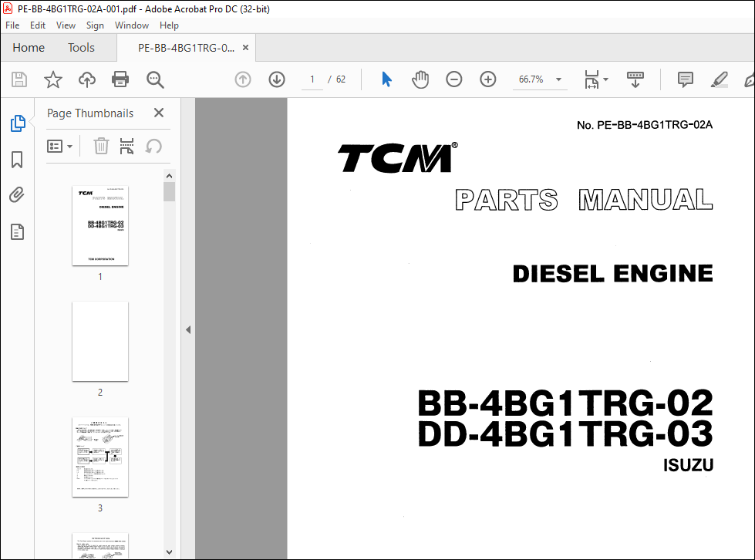This screenshot has width=755, height=560.
Task: Collapse the navigation pane arrow
Action: [188, 330]
